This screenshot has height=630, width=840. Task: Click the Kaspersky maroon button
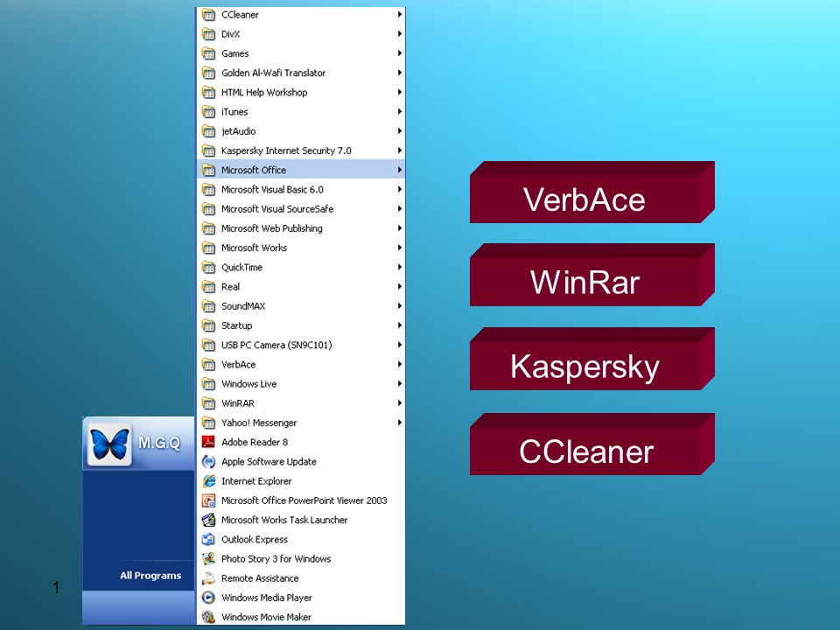(592, 359)
